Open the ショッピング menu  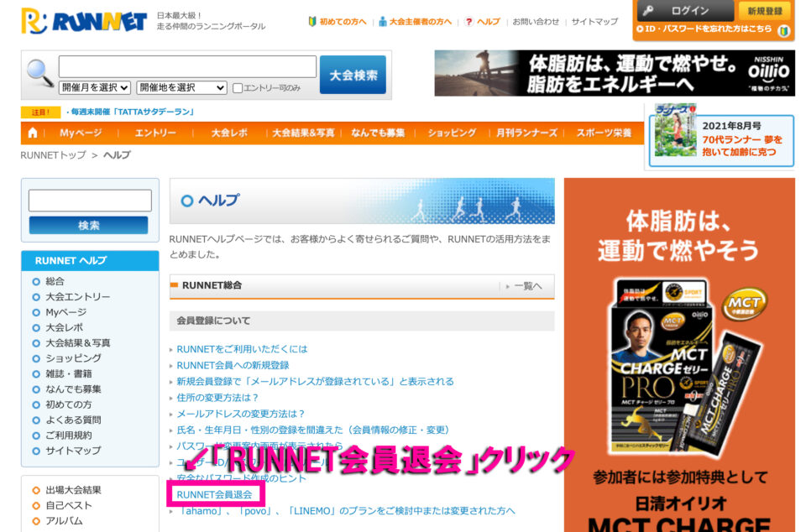click(452, 133)
